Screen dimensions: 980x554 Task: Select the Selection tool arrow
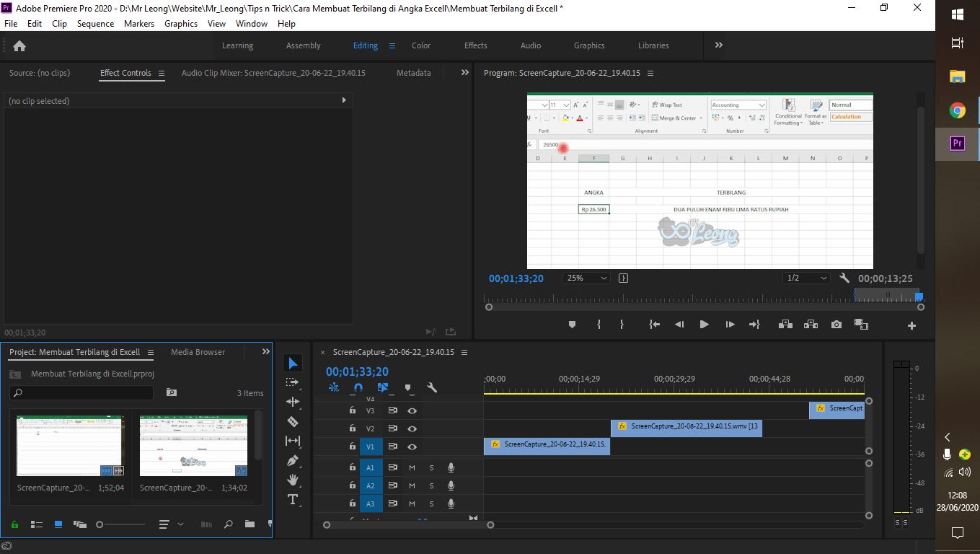pos(292,363)
